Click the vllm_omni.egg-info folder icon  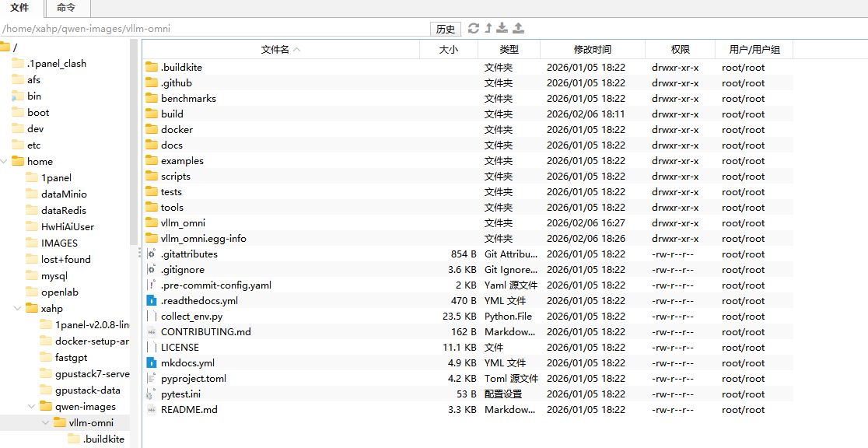pyautogui.click(x=152, y=238)
